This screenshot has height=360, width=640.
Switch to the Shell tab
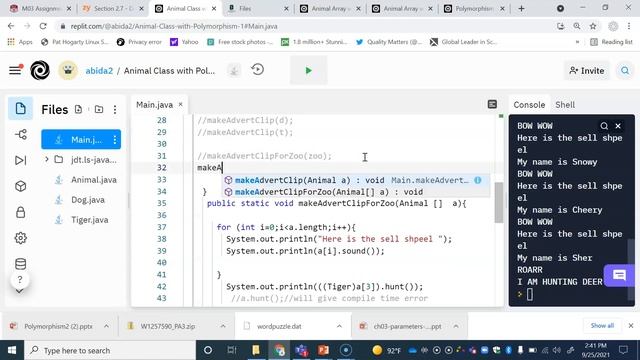[x=565, y=104]
